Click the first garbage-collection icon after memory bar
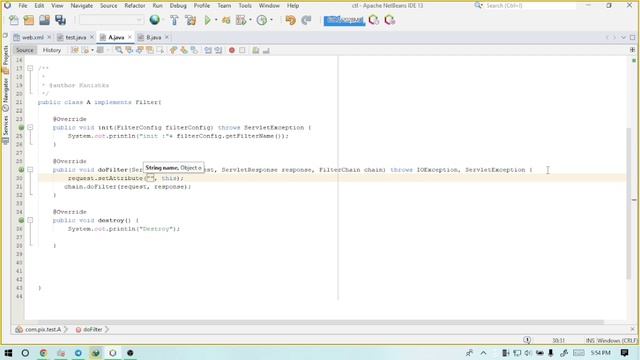The image size is (640, 360). pyautogui.click(x=374, y=20)
